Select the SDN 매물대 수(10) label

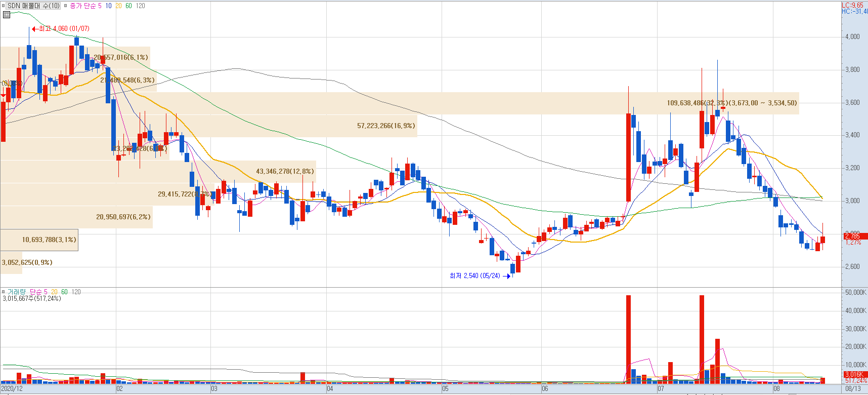(33, 6)
